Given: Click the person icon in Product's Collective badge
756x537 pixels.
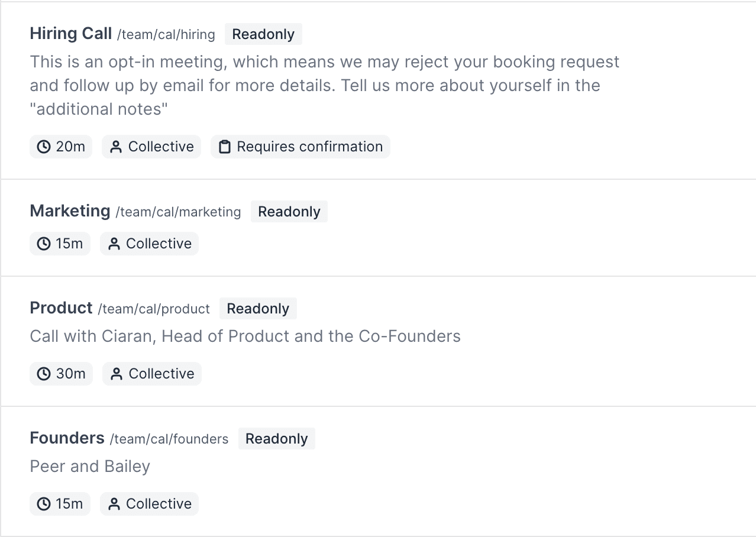Looking at the screenshot, I should [117, 374].
